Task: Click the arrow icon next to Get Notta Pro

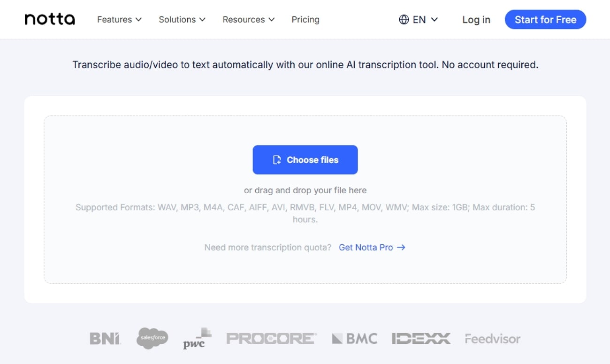Action: (401, 247)
